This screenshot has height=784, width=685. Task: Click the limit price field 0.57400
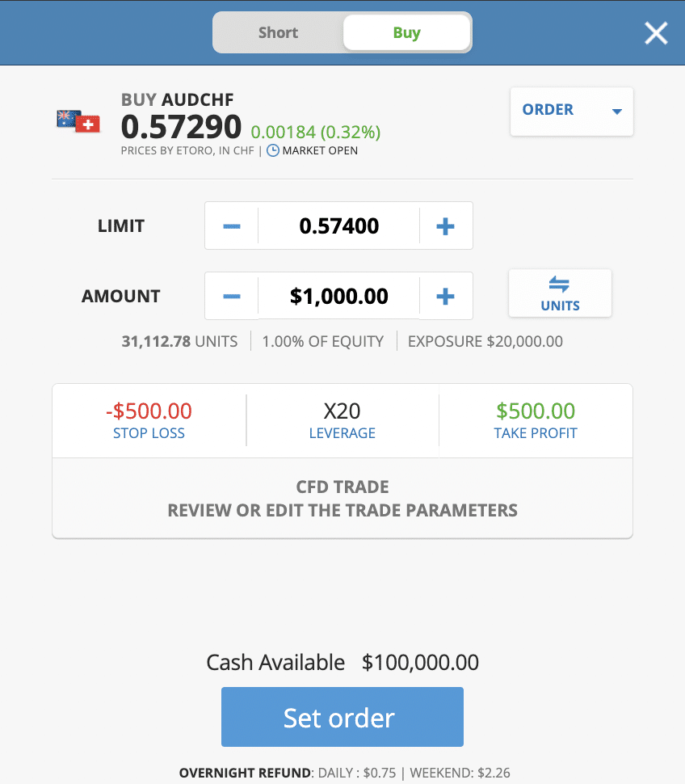(338, 226)
